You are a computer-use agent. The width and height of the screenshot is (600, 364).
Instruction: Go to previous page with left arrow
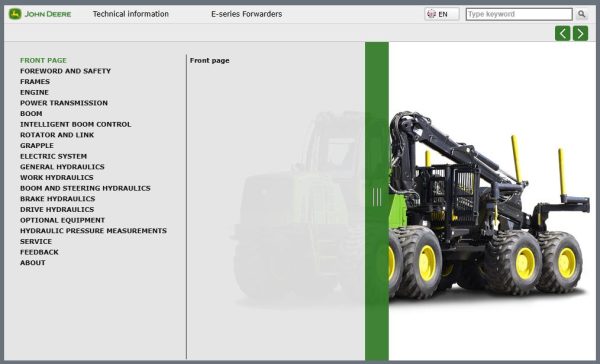(x=562, y=34)
